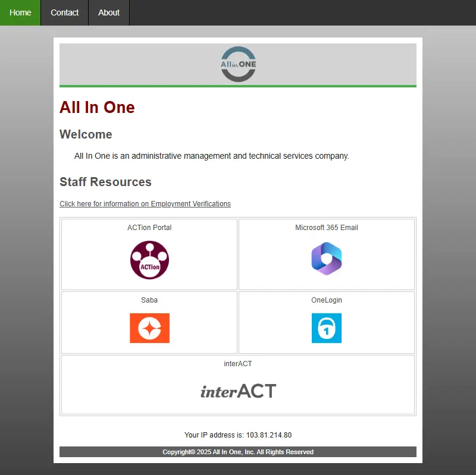Click the interACT logo

tap(238, 391)
